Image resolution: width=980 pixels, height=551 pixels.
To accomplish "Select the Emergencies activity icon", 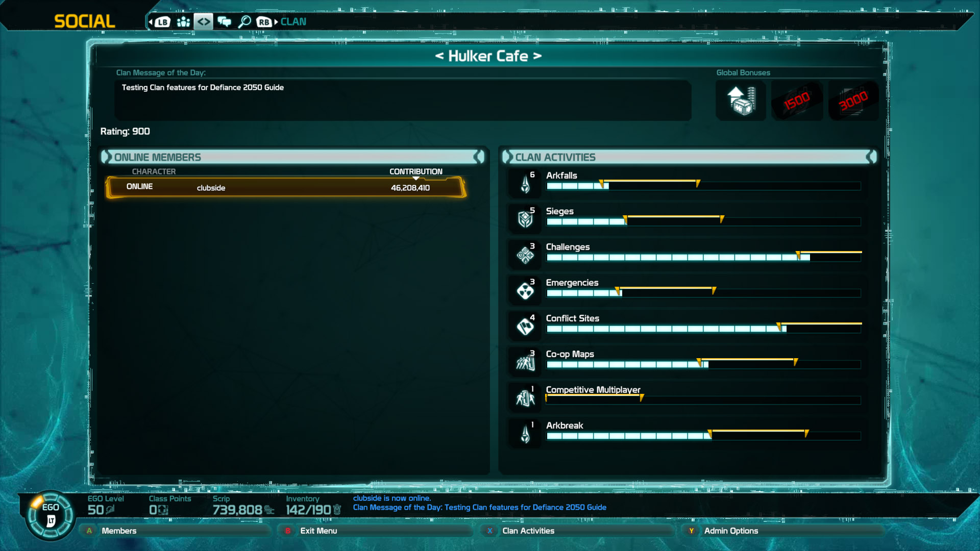I will pyautogui.click(x=525, y=290).
